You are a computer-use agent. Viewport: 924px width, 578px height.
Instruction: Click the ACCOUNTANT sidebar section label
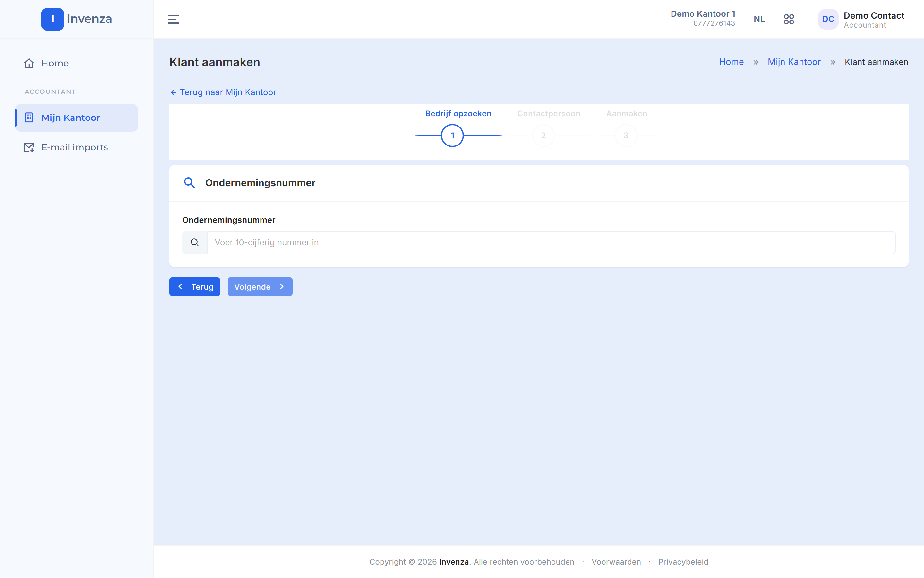pos(50,92)
